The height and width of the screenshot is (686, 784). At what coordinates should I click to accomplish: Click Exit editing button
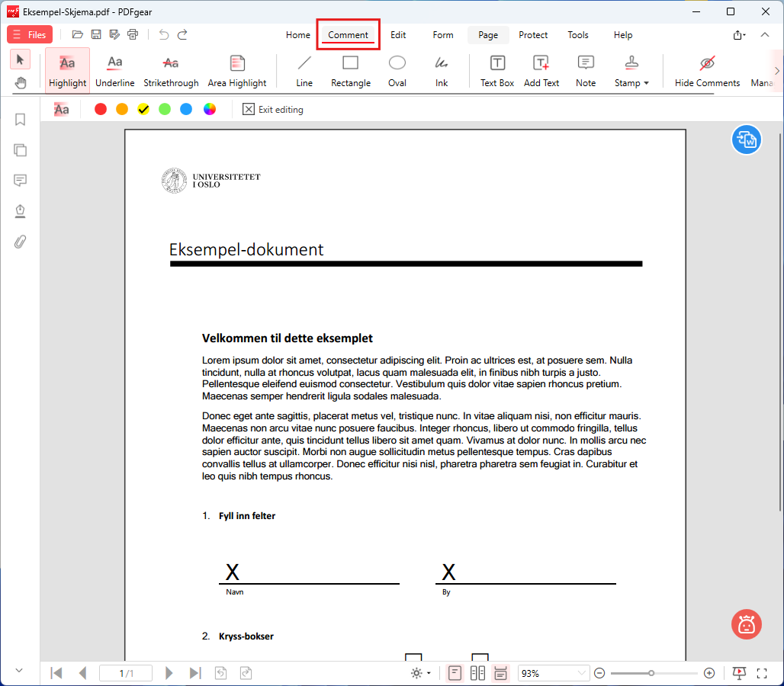point(273,110)
